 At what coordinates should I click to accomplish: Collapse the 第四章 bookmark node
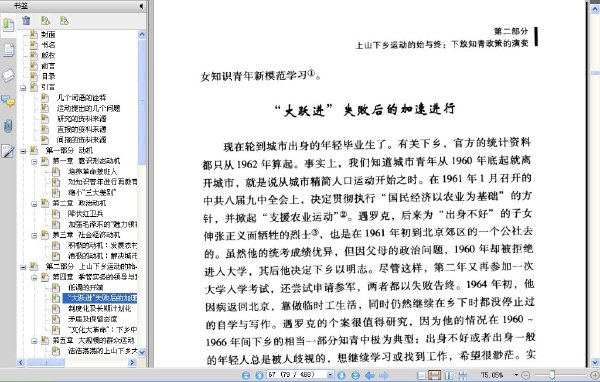click(34, 277)
